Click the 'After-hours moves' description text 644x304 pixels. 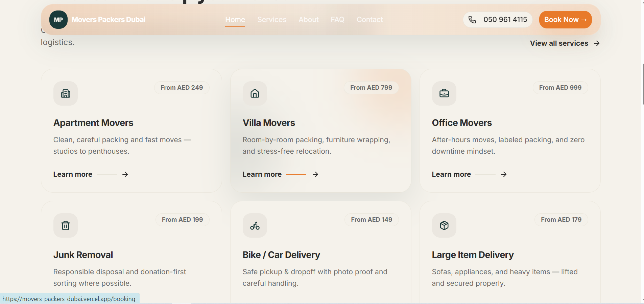pyautogui.click(x=508, y=146)
